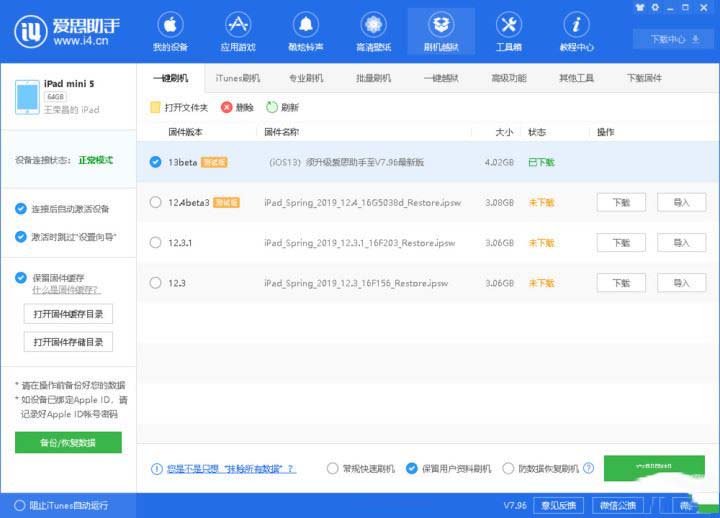Click 打开固件缓存目录 button
The width and height of the screenshot is (720, 518).
coord(68,314)
